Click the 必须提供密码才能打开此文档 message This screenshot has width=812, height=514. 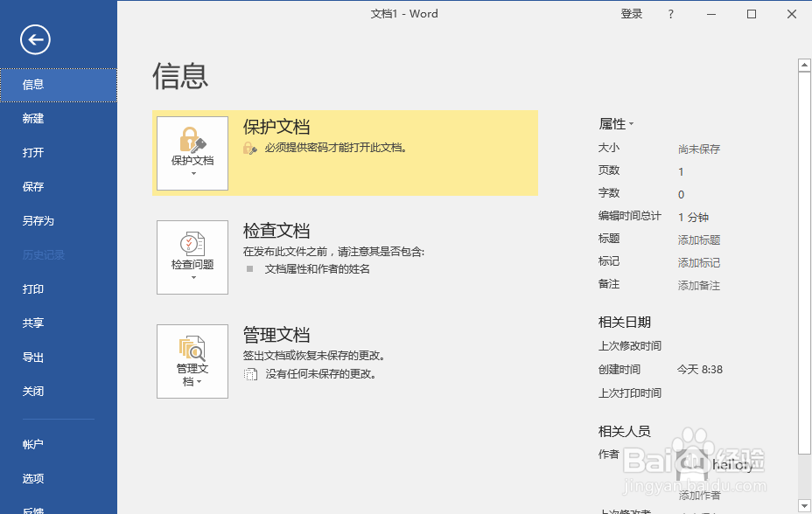(x=336, y=148)
